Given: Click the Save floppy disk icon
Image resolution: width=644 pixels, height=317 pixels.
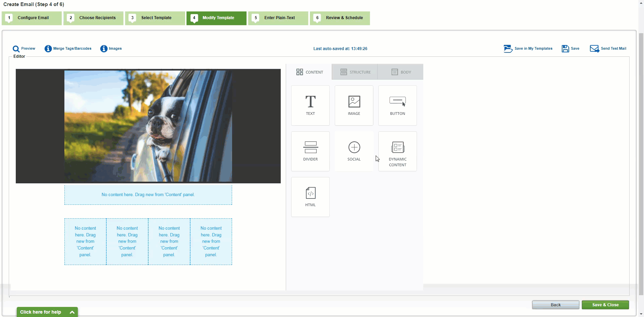Looking at the screenshot, I should coord(565,49).
